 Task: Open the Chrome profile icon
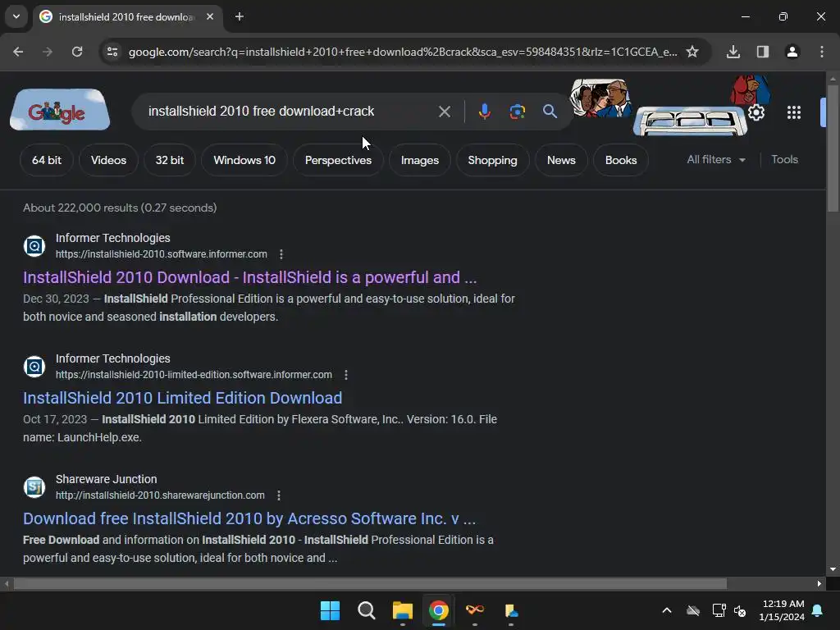coord(792,52)
